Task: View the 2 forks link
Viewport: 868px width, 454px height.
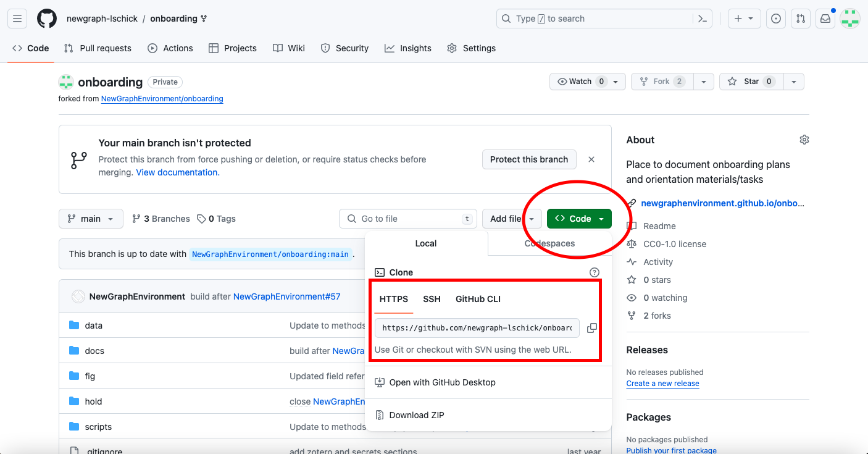Action: click(x=649, y=316)
